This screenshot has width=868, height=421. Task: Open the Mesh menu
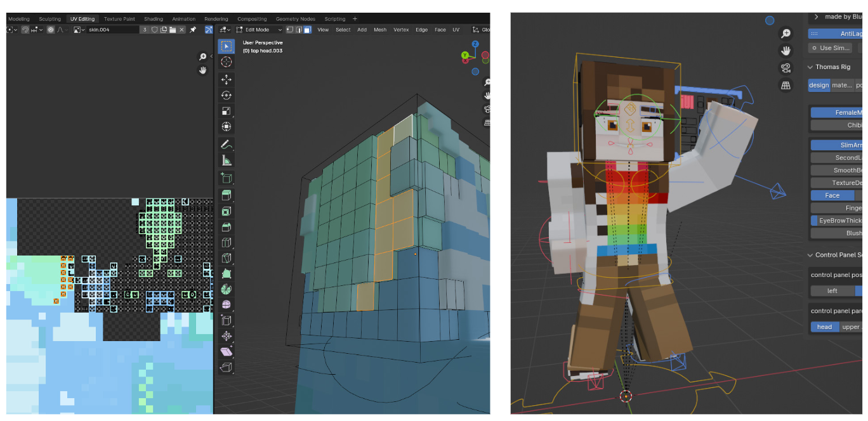[380, 30]
